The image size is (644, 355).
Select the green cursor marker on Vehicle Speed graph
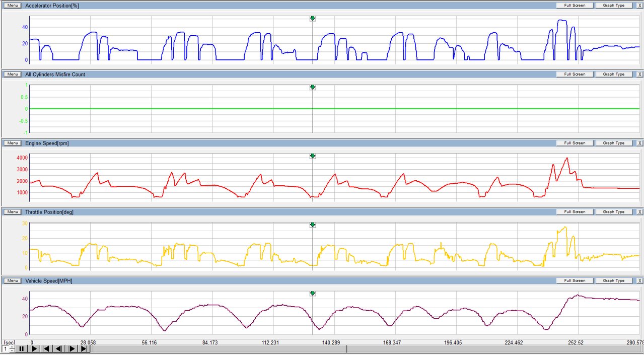313,294
